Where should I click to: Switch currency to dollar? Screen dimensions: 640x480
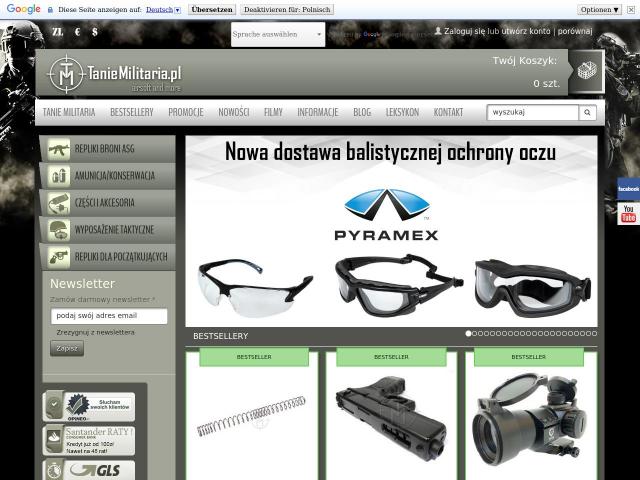95,32
